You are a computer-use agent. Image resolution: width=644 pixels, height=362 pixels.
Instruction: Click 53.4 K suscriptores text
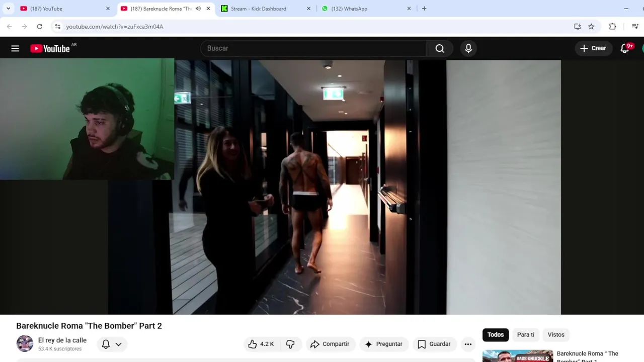[x=60, y=349]
